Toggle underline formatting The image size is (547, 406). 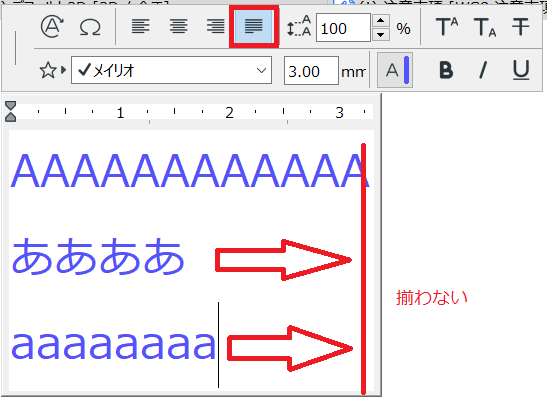coord(521,70)
